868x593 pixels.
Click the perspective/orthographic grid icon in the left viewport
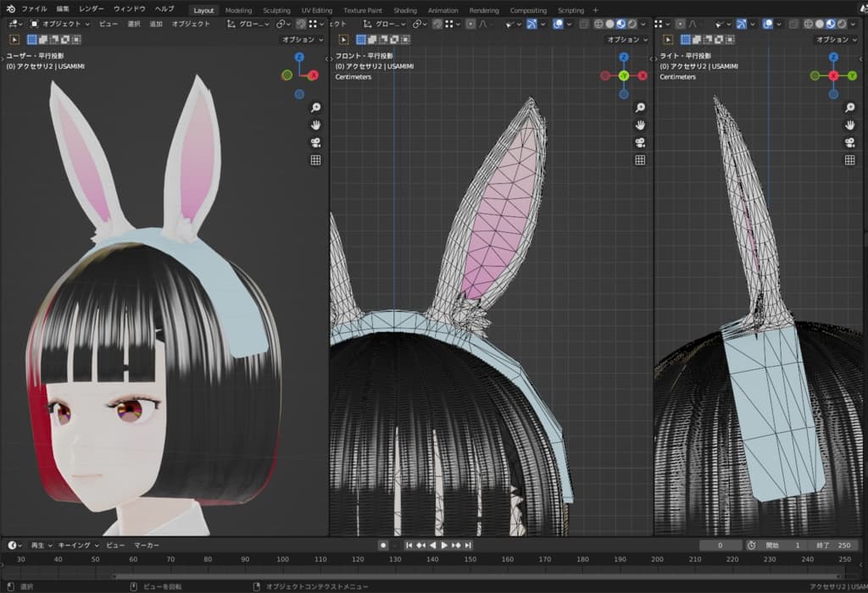tap(315, 159)
